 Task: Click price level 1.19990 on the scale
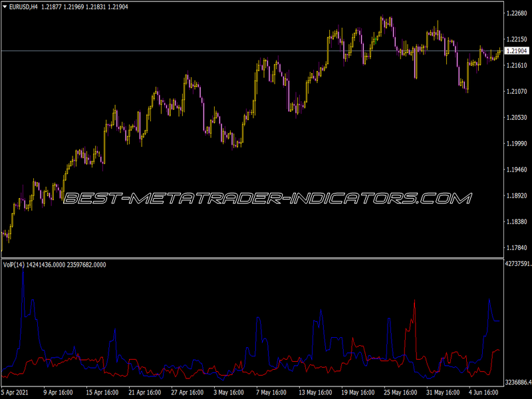pos(517,144)
